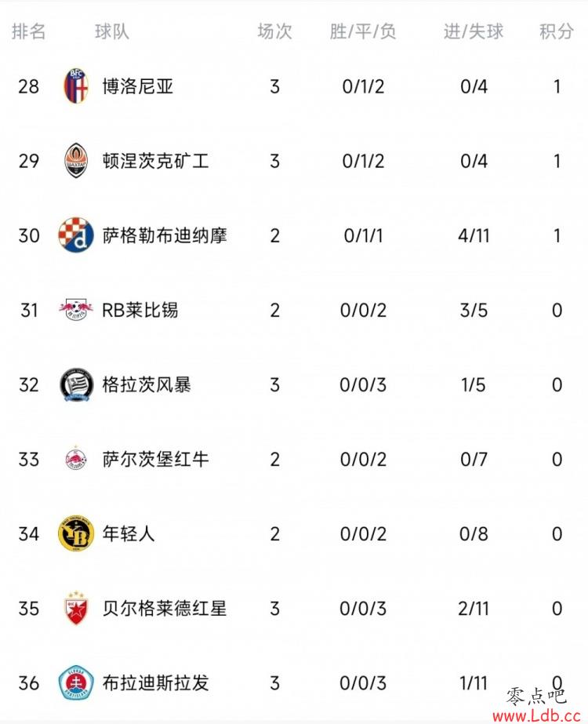Select the Dinamo Zagreb team logo

76,235
